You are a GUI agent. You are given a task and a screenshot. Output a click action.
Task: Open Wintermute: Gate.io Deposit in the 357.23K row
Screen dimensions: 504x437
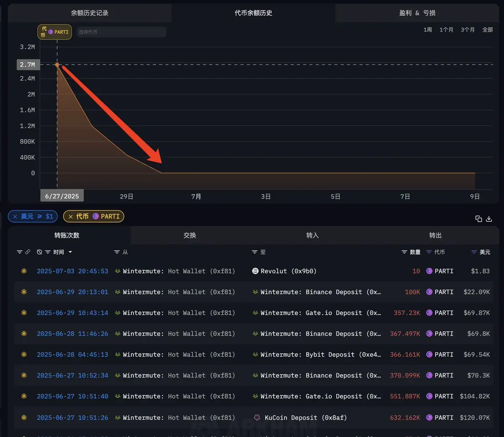[320, 313]
